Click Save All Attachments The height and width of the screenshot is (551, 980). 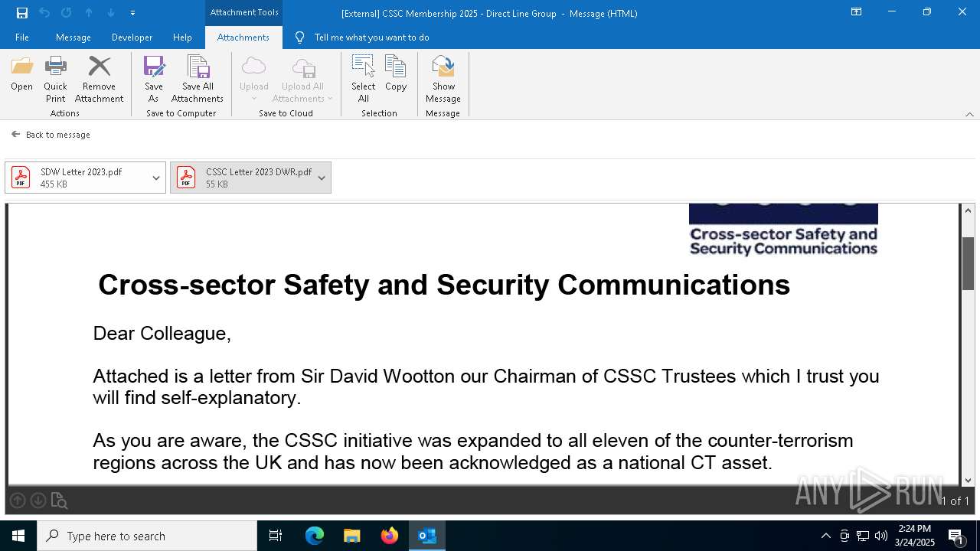198,80
